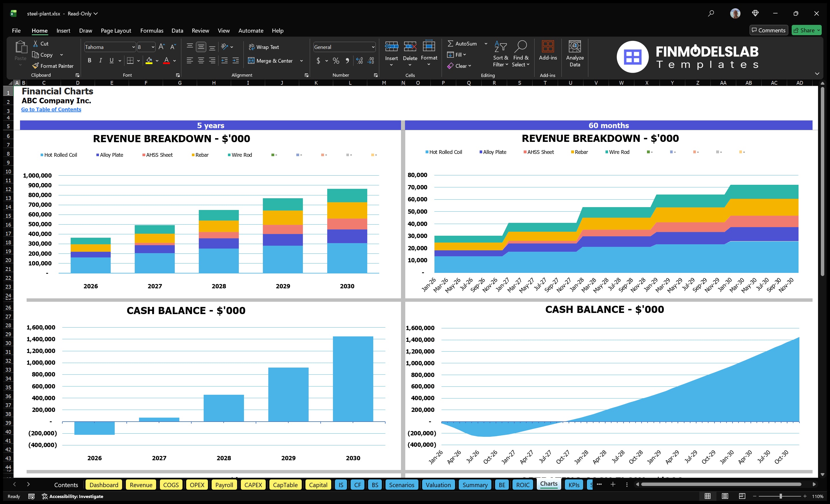Select the Dashboard sheet tab
Image resolution: width=830 pixels, height=504 pixels.
(x=104, y=485)
